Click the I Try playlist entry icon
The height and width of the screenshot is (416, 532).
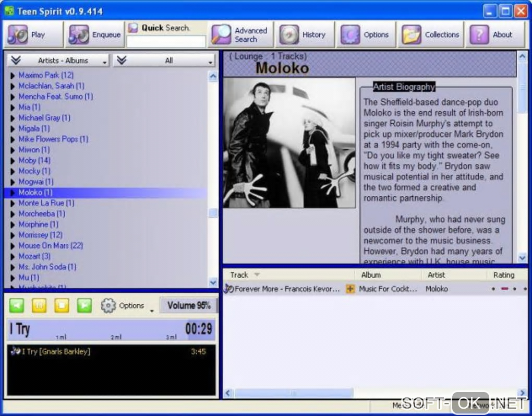pyautogui.click(x=15, y=351)
